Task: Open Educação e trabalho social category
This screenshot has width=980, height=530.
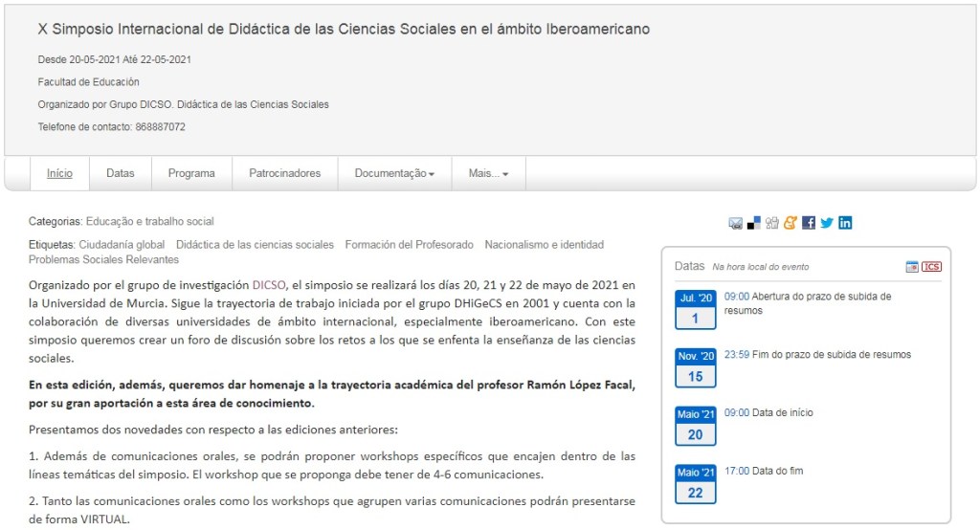Action: 149,221
